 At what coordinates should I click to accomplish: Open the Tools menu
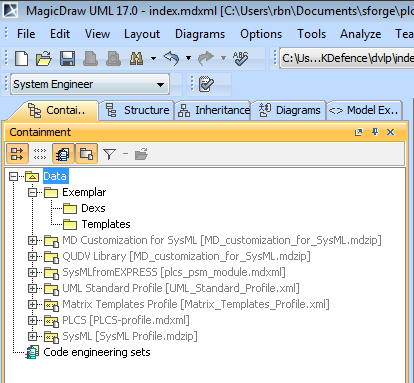pos(312,34)
